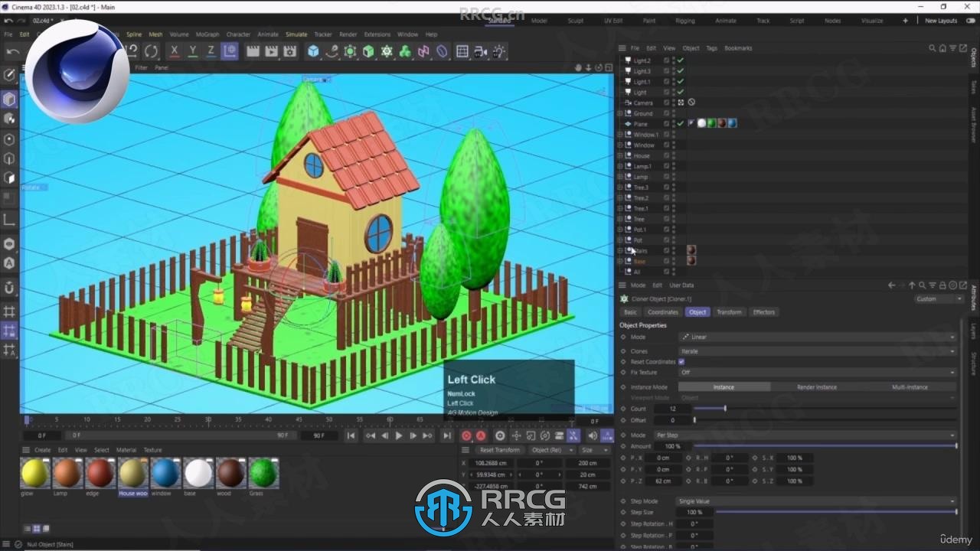980x551 pixels.
Task: Select Multi-Instance mode button
Action: (x=910, y=387)
